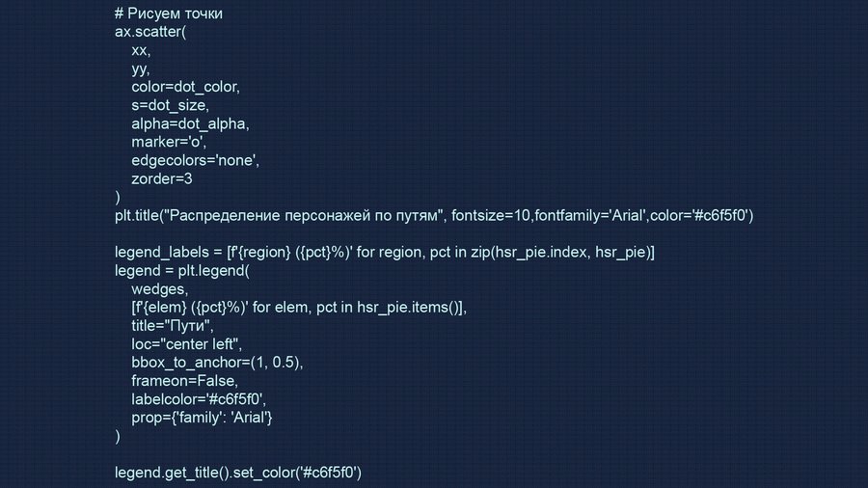Click the alpha=dot_alpha argument

190,123
